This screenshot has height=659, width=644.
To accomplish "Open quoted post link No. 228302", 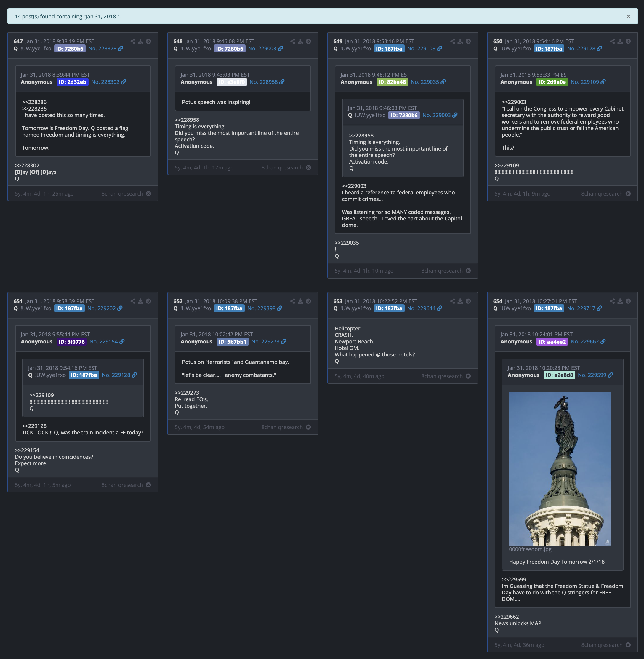I will coord(109,82).
